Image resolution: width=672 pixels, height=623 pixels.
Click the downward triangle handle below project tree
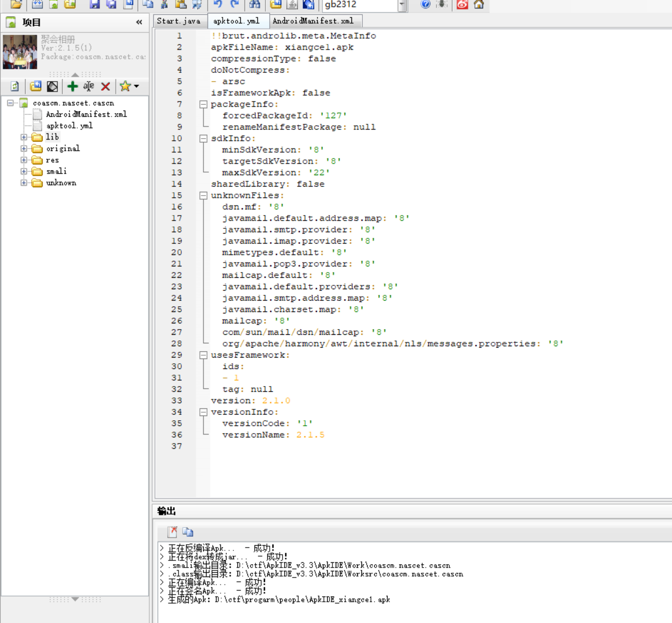(x=75, y=599)
